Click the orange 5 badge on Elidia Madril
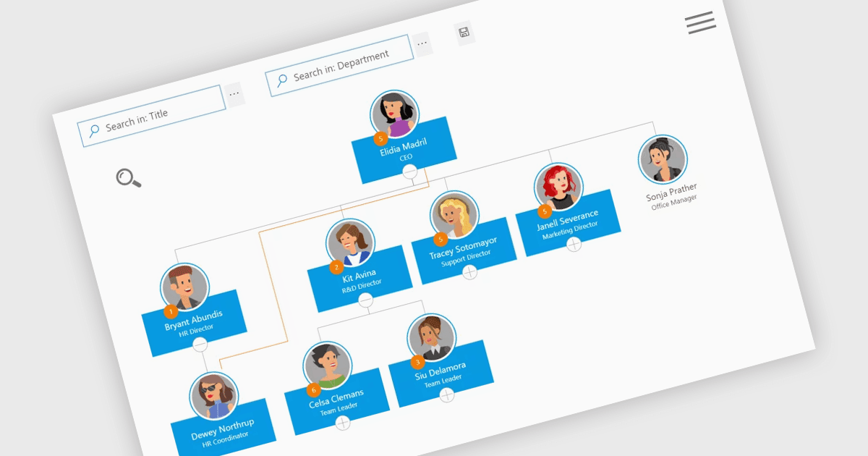The image size is (868, 456). tap(380, 138)
